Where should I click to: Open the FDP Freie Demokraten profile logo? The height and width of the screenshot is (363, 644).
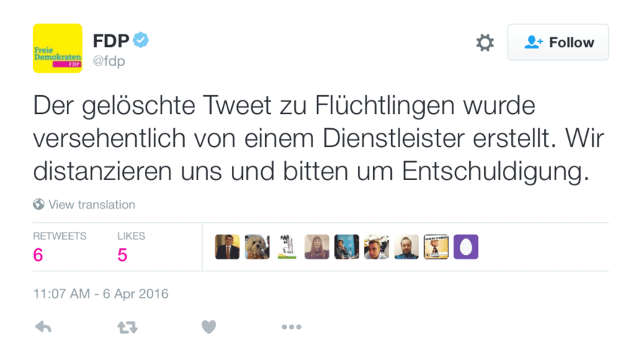(57, 49)
